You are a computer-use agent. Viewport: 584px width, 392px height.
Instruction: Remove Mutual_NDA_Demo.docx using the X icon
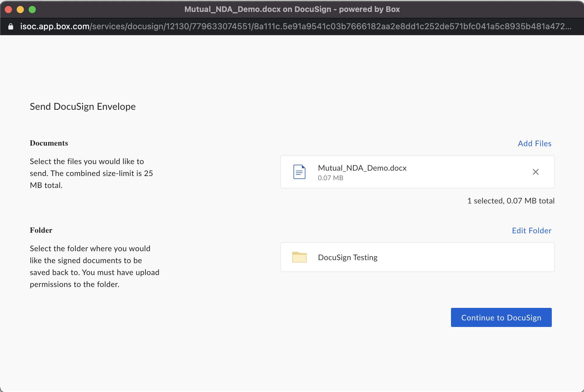535,172
